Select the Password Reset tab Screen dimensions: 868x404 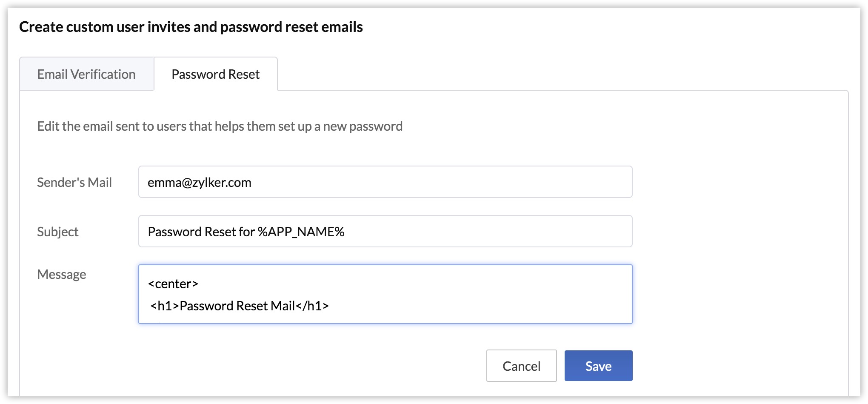pyautogui.click(x=215, y=74)
